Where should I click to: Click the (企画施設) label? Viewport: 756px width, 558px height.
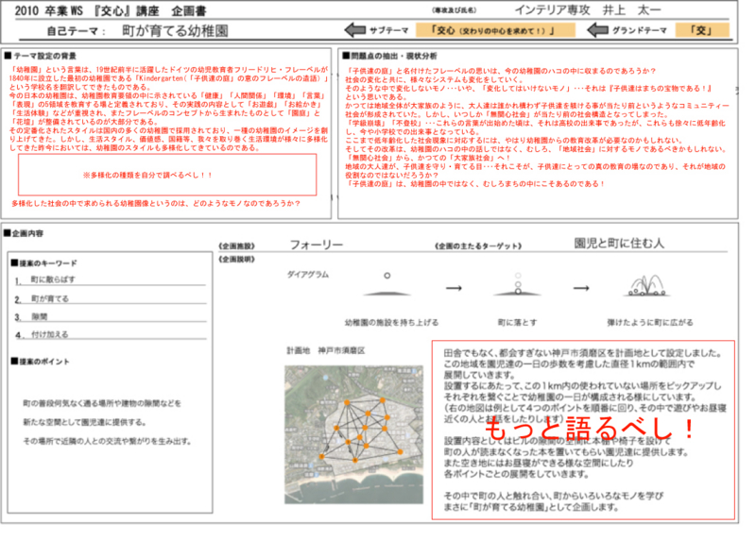click(x=237, y=246)
